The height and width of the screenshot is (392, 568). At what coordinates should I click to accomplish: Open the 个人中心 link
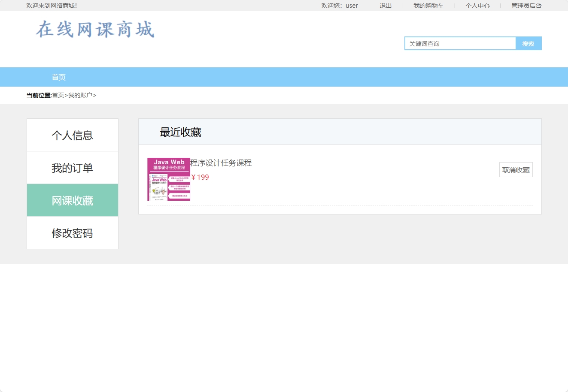[x=477, y=6]
